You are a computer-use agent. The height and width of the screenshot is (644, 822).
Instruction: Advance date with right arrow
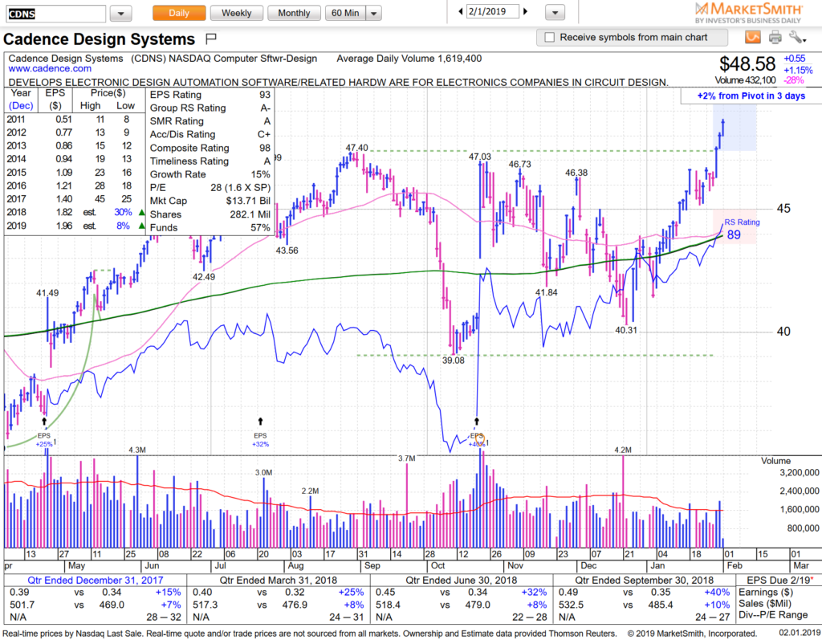pyautogui.click(x=525, y=11)
